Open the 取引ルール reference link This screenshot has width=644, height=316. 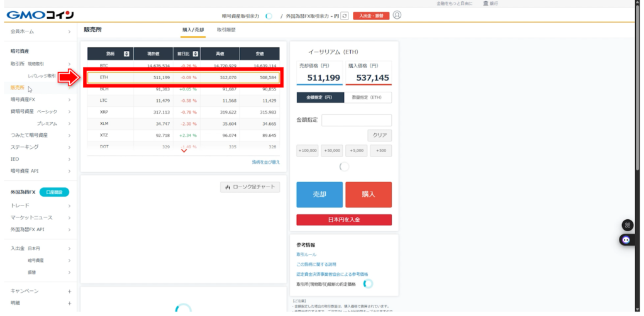click(x=306, y=254)
